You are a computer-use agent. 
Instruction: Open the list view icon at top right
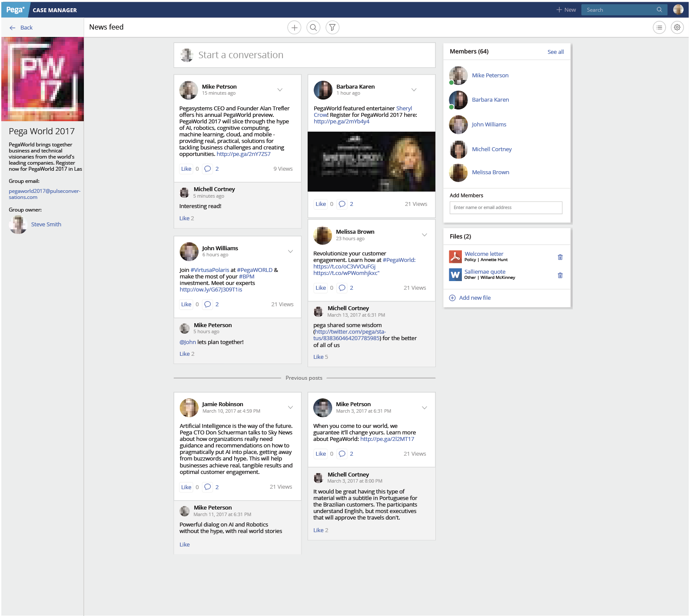coord(659,28)
